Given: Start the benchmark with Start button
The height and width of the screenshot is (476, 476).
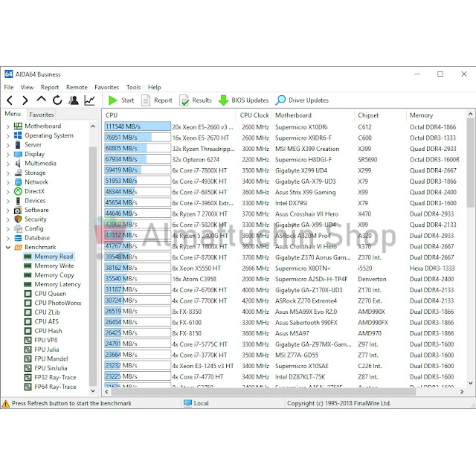Looking at the screenshot, I should pyautogui.click(x=121, y=100).
